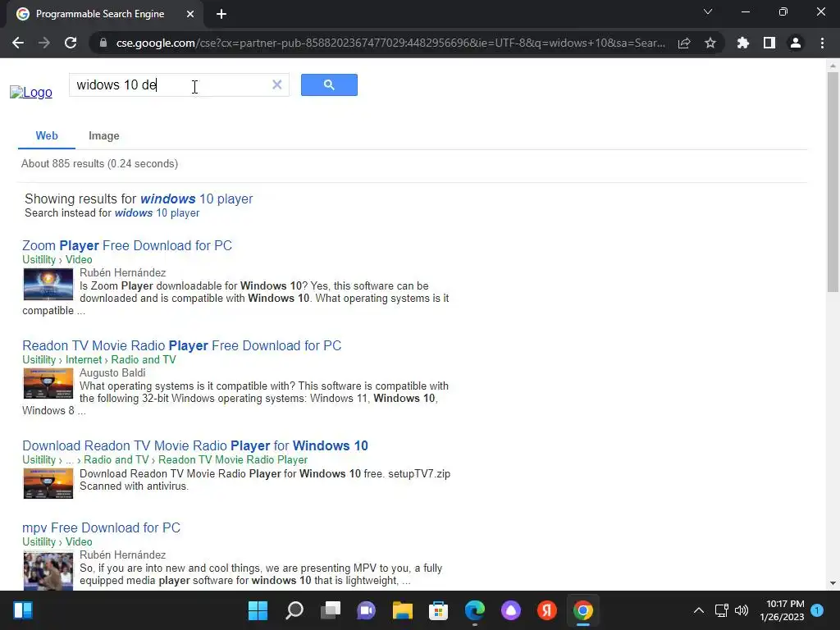Viewport: 840px width, 630px height.
Task: Click the page vertical scrollbar thumb
Action: (833, 182)
